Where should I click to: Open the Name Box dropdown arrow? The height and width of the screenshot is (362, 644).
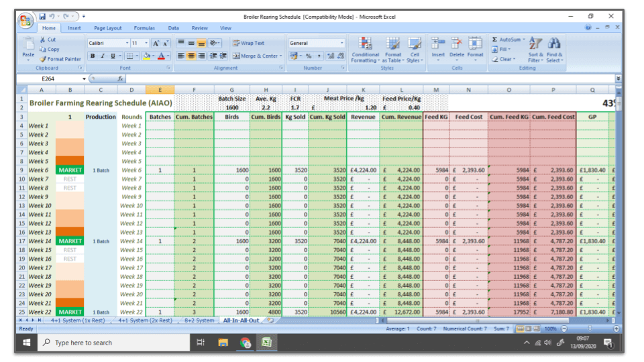pyautogui.click(x=85, y=78)
